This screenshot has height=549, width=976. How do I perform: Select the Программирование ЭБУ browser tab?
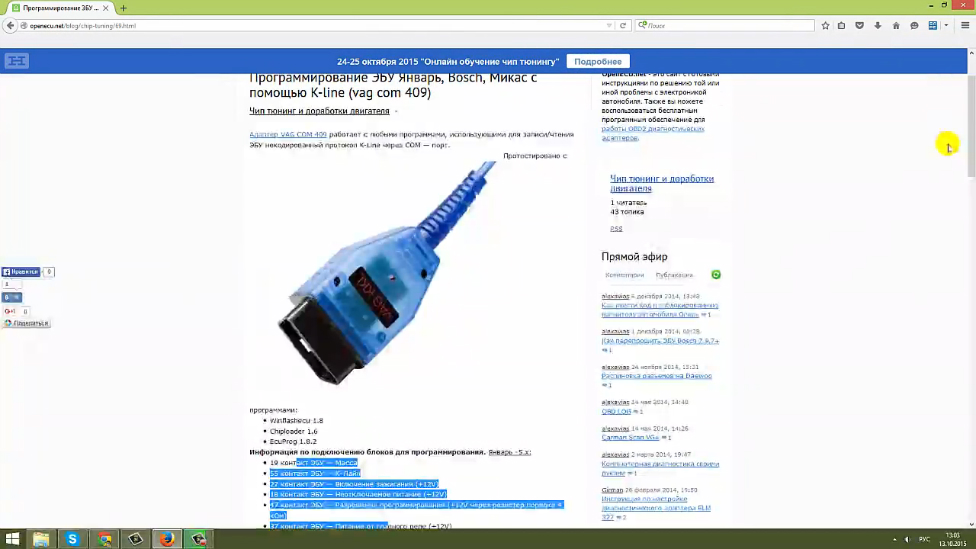(60, 8)
